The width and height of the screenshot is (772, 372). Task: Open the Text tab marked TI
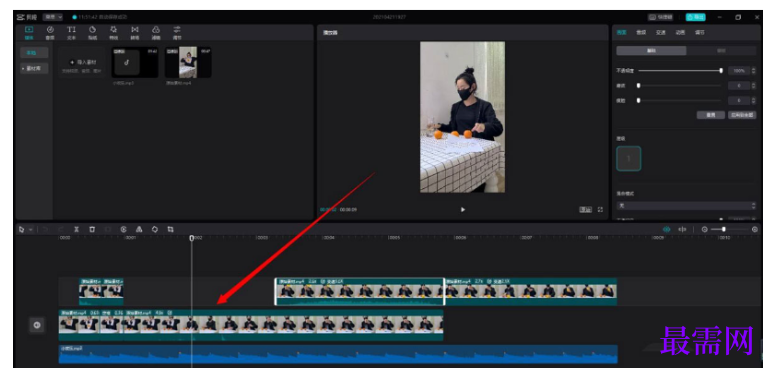(71, 32)
